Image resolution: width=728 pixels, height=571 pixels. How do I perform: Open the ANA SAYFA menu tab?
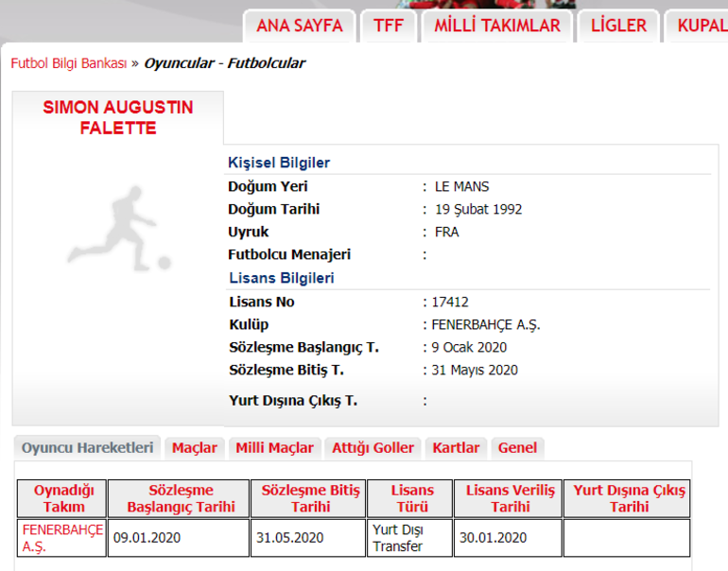click(x=299, y=26)
